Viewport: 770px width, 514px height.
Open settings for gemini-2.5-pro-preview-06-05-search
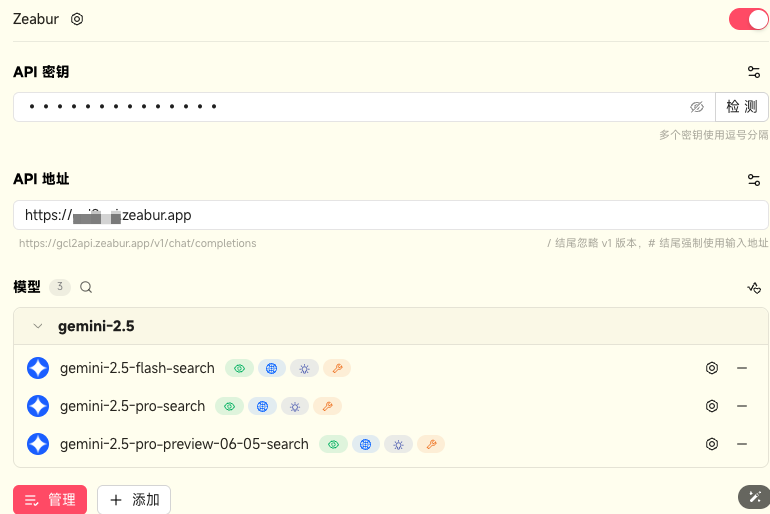pos(712,444)
